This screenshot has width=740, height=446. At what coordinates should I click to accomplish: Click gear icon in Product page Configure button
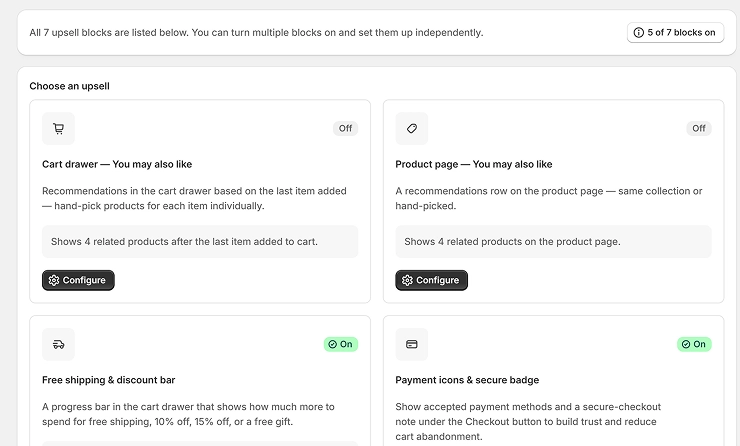pos(407,280)
